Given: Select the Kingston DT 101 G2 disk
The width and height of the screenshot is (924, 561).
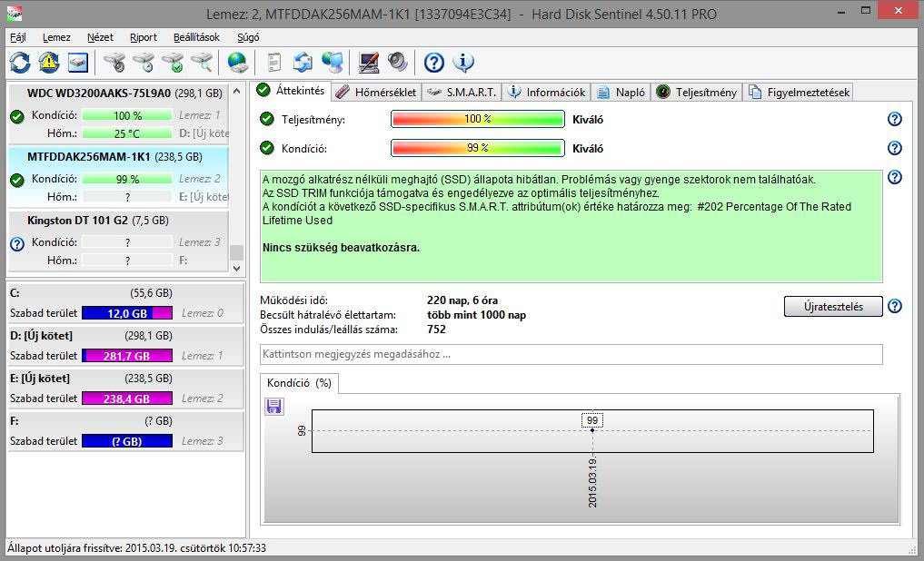Looking at the screenshot, I should coord(118,241).
